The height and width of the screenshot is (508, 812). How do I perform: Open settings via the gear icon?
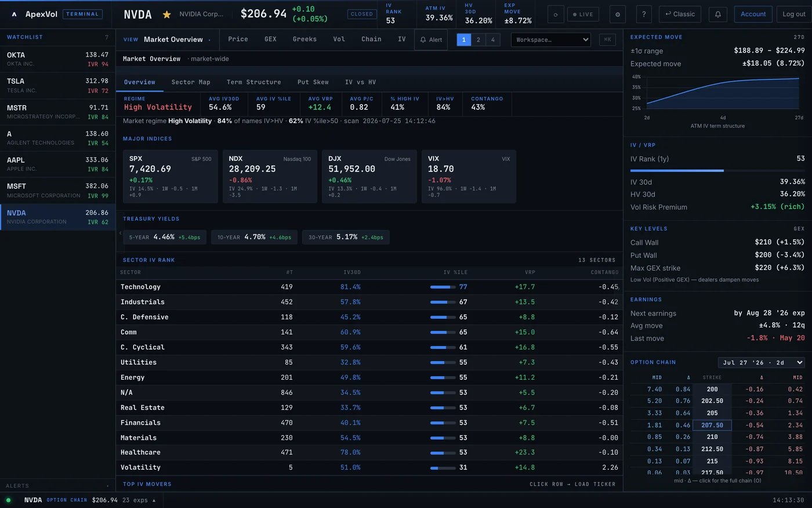point(617,14)
